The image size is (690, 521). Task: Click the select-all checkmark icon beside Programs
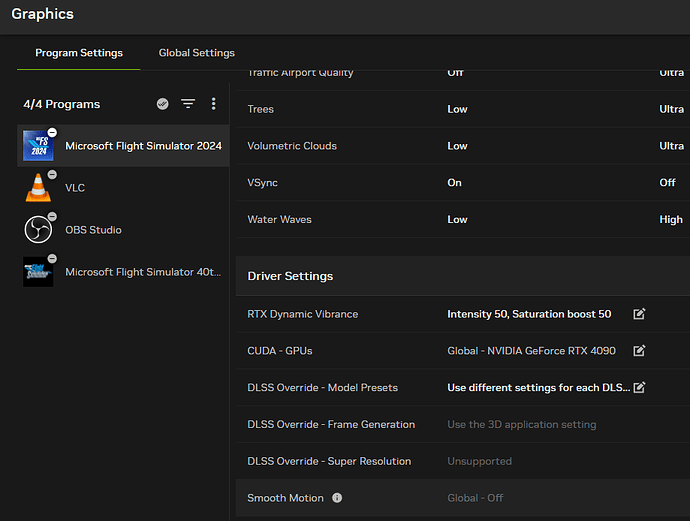(x=162, y=104)
